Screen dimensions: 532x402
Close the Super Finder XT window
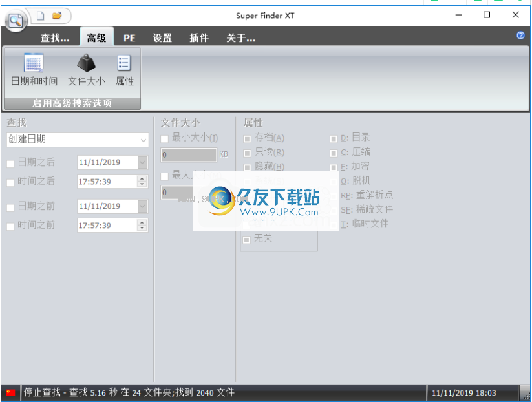pyautogui.click(x=516, y=15)
